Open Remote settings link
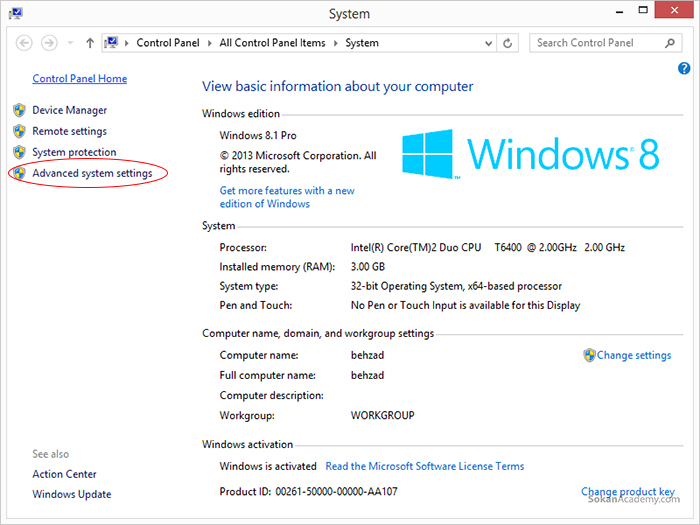700x525 pixels. click(69, 131)
